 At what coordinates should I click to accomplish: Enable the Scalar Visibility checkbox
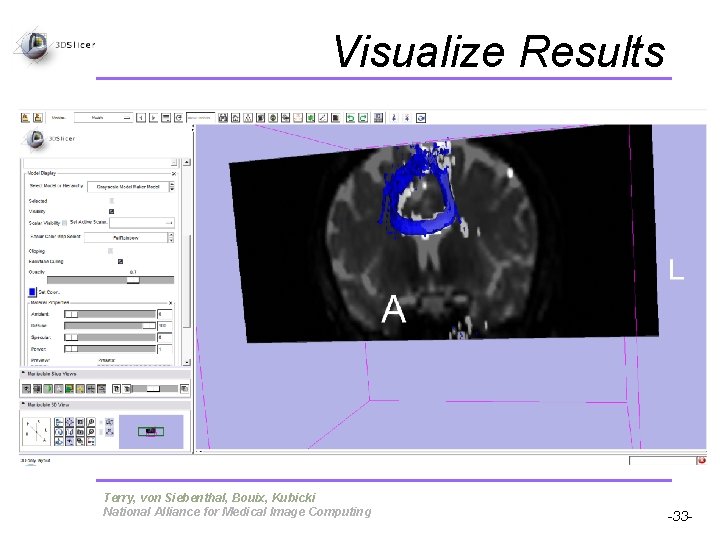64,223
